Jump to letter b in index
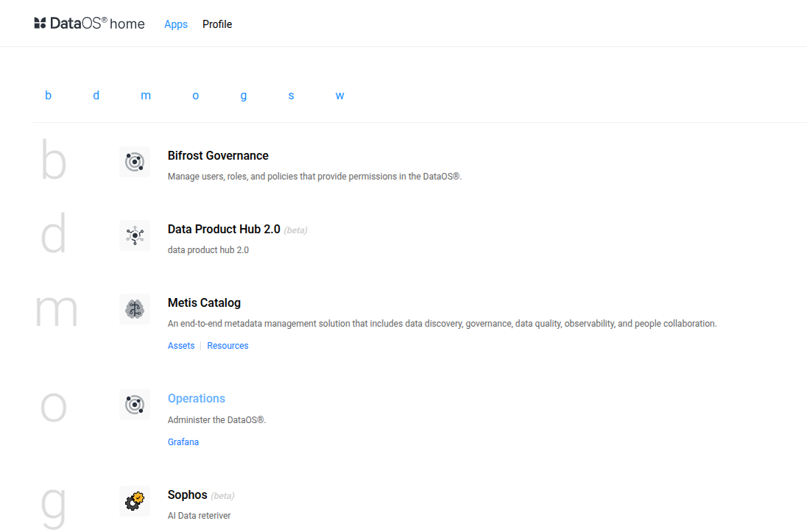 (49, 95)
